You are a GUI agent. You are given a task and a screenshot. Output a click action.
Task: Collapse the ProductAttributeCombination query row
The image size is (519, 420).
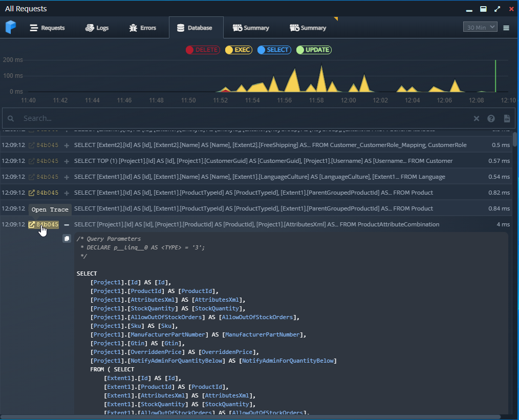coord(67,225)
